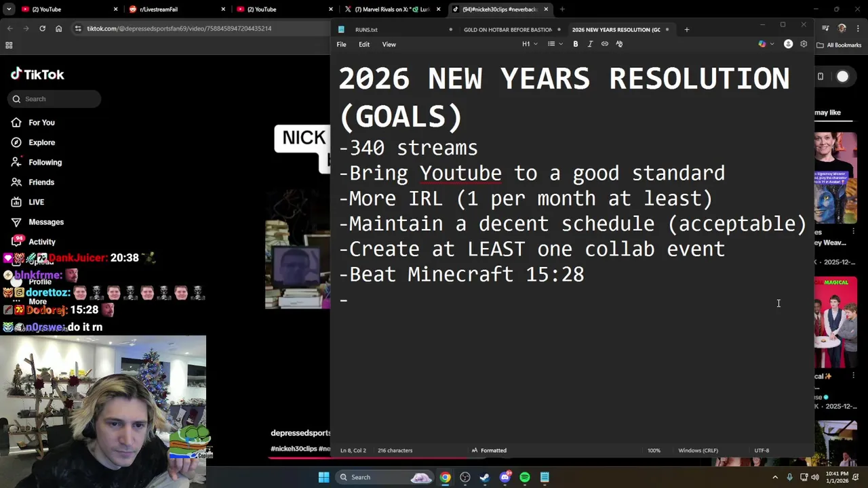Click the 'Maintain a decent schedule' line
Screen dimensions: 868x488
pos(572,224)
